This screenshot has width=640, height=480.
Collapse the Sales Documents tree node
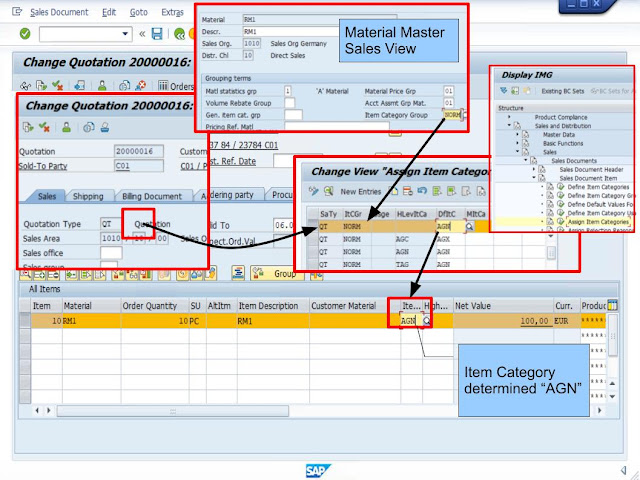click(525, 161)
